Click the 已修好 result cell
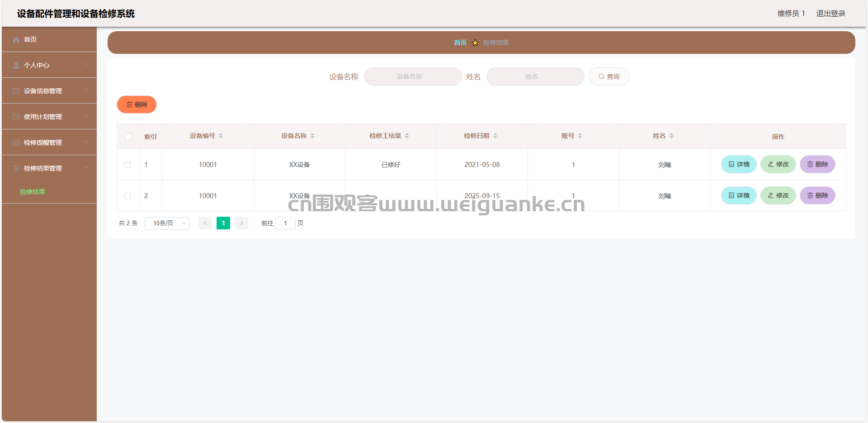Viewport: 868px width, 423px height. pyautogui.click(x=391, y=165)
